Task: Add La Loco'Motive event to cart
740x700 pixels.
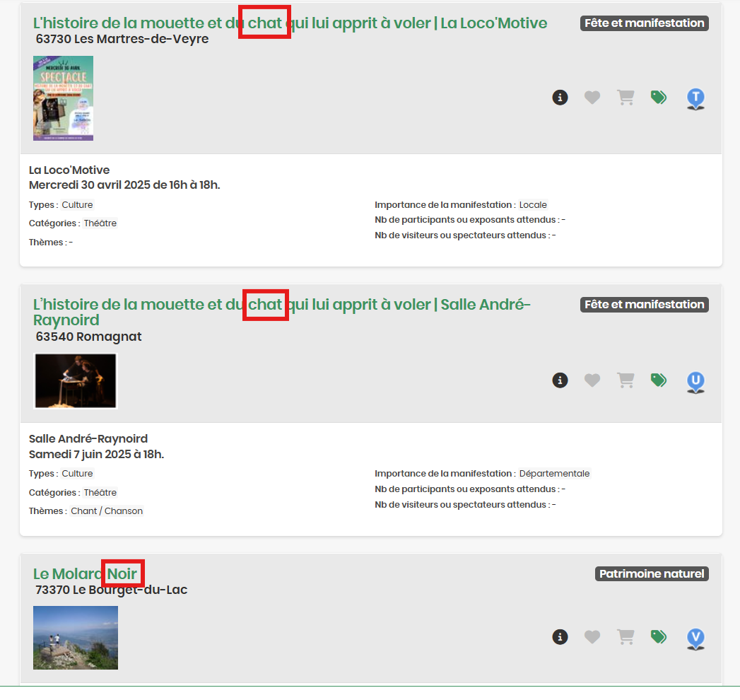Action: (626, 98)
